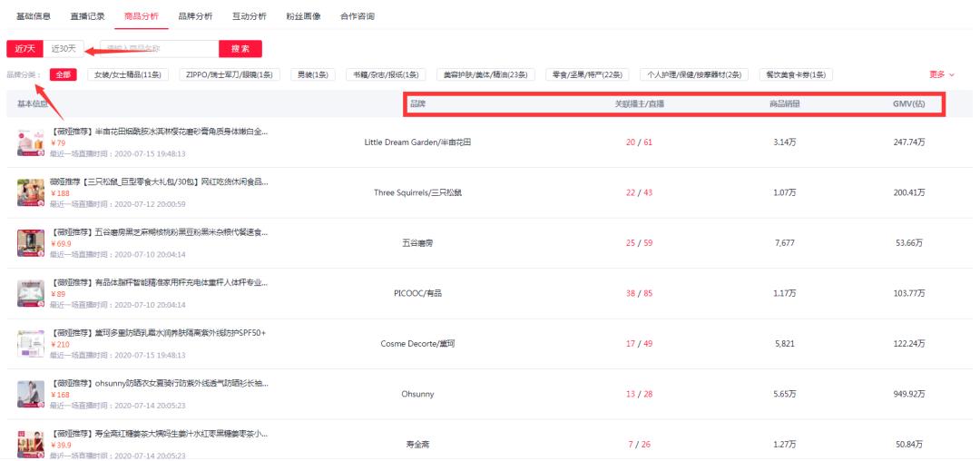Viewport: 980px width, 461px height.
Task: Open the 有品体脂秤 product thumbnail
Action: (x=31, y=294)
